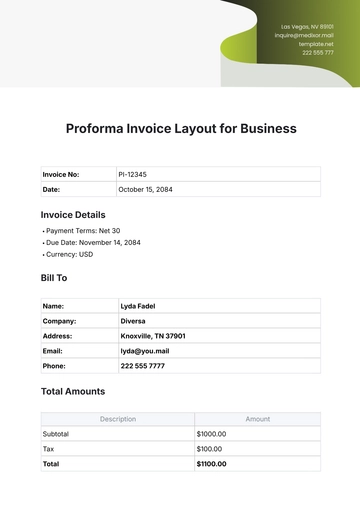Click the 'Name:' label cell
Image resolution: width=360 pixels, height=509 pixels.
[x=80, y=306]
